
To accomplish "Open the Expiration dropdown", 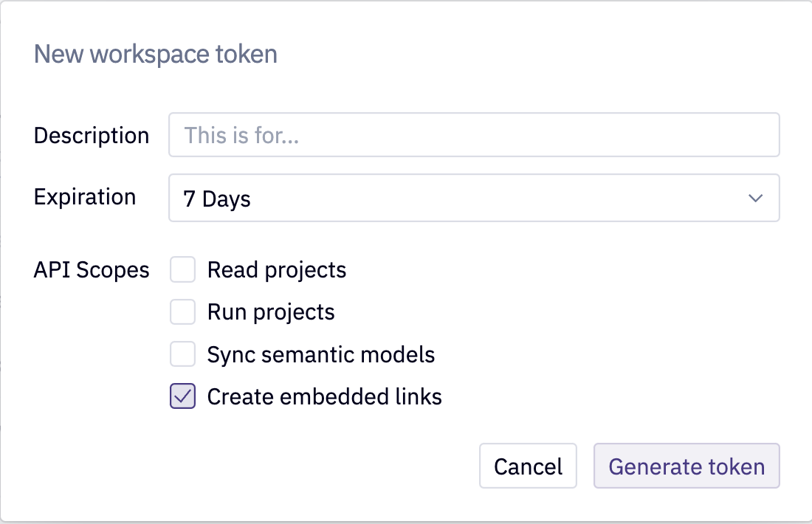I will point(472,198).
